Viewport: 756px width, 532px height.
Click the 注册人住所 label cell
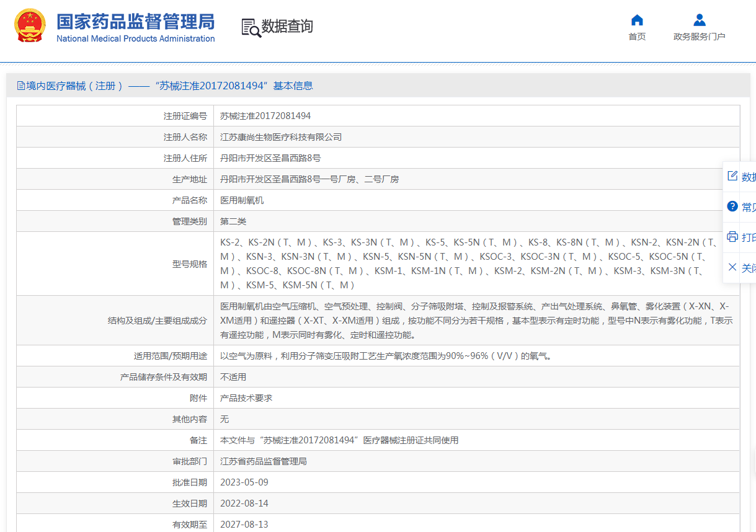point(115,158)
